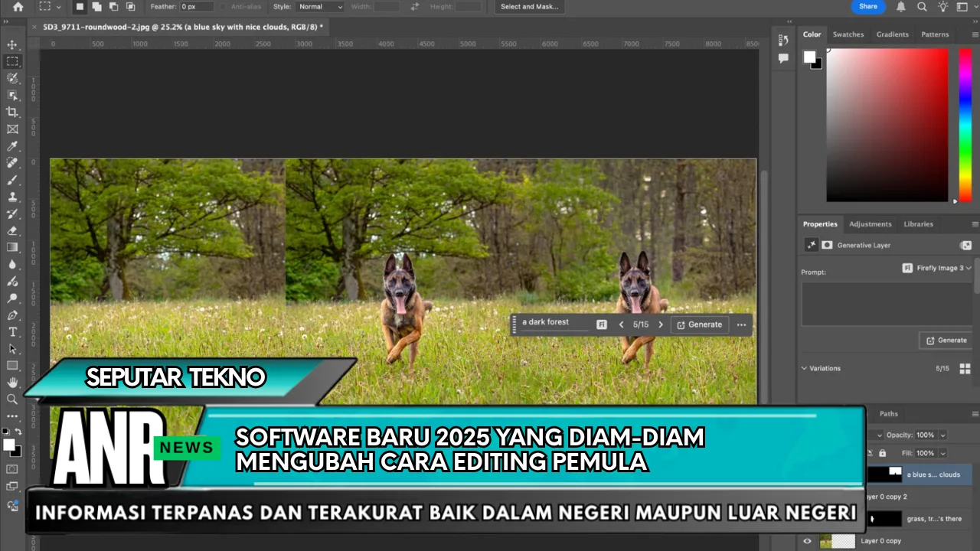980x551 pixels.
Task: Select the Hand tool
Action: (12, 382)
